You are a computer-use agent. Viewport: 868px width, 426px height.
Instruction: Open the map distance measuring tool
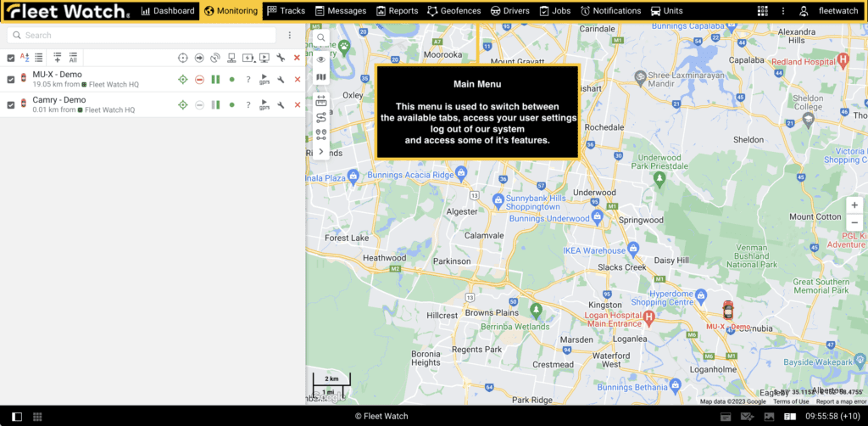tap(320, 99)
